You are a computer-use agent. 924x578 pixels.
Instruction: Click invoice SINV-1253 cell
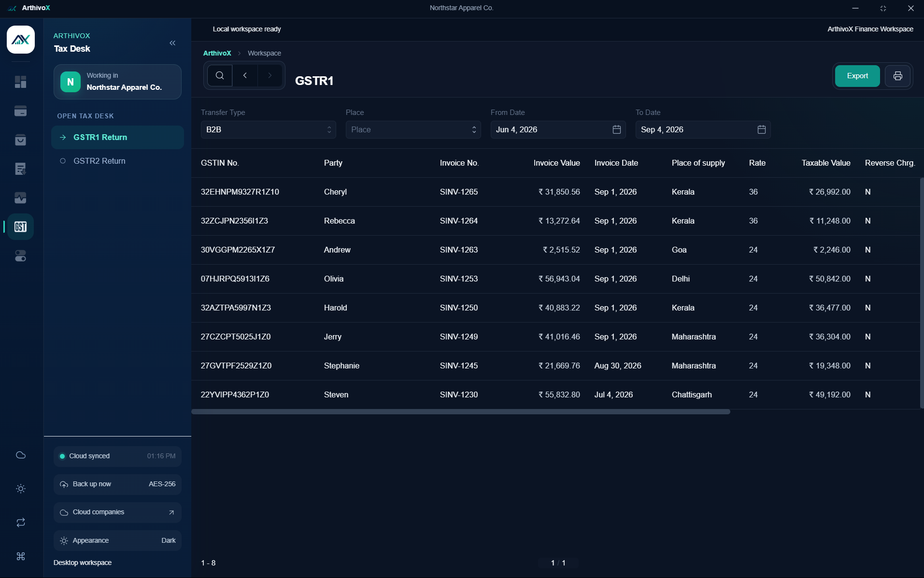(459, 279)
